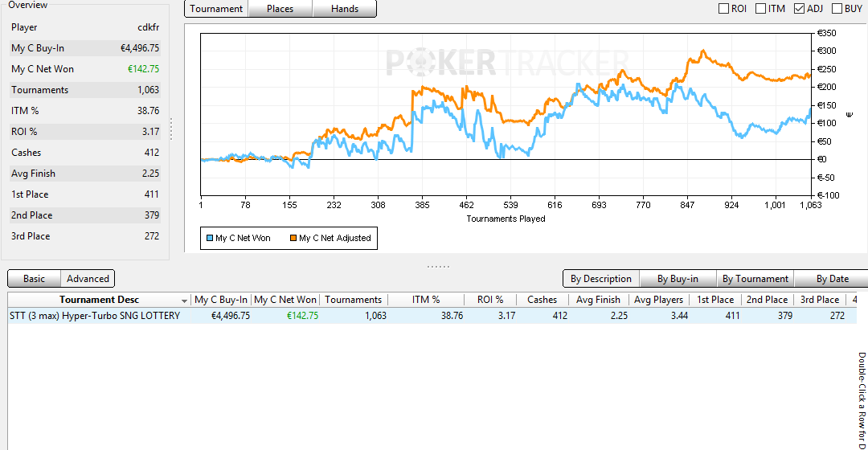Click the orange My C Net Adjusted legend swatch
Screen dimensions: 868x450
pyautogui.click(x=293, y=238)
